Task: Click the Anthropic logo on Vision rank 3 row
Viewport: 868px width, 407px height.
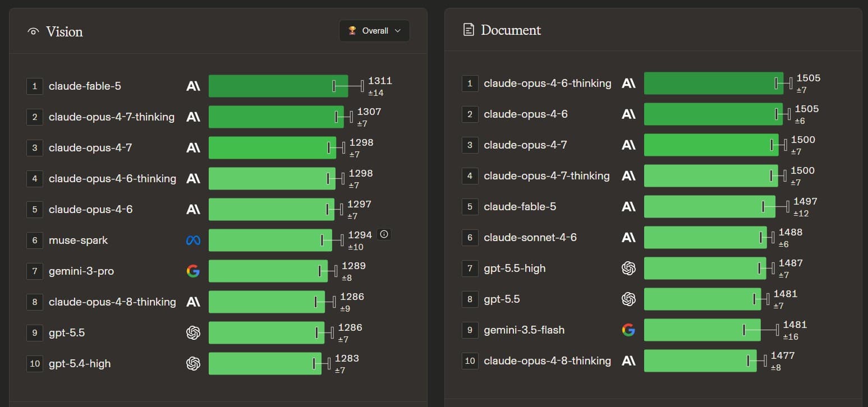Action: click(193, 148)
